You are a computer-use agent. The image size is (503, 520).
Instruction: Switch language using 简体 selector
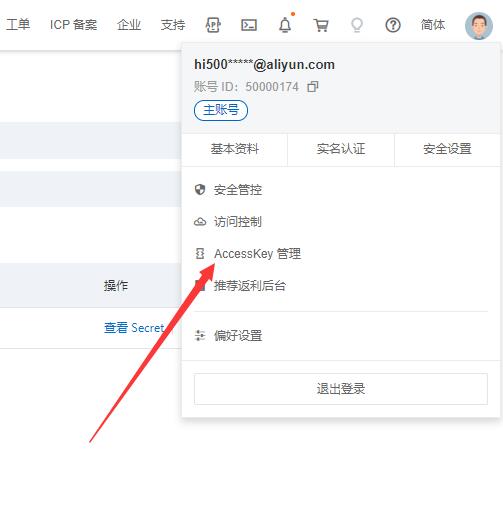point(433,25)
